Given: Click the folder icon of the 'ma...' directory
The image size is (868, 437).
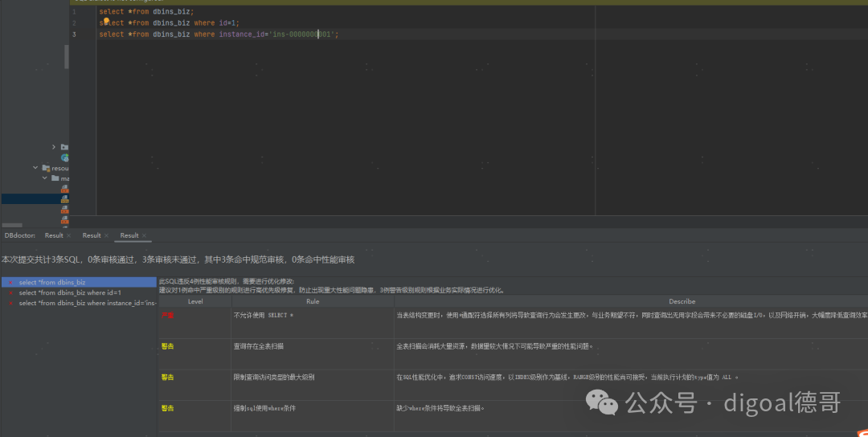Looking at the screenshot, I should pyautogui.click(x=55, y=178).
